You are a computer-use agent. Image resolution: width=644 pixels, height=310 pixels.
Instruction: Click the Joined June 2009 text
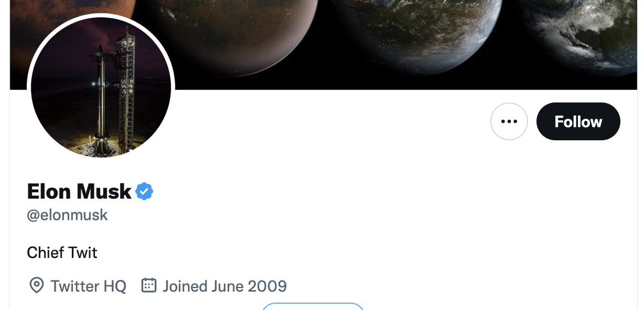(224, 286)
